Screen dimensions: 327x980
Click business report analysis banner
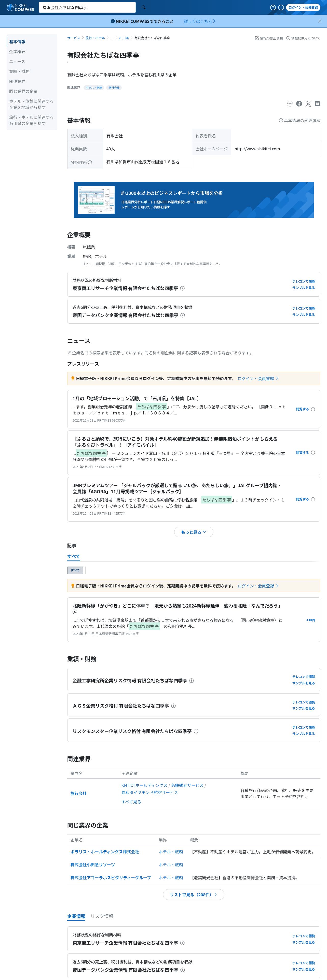pos(194,200)
